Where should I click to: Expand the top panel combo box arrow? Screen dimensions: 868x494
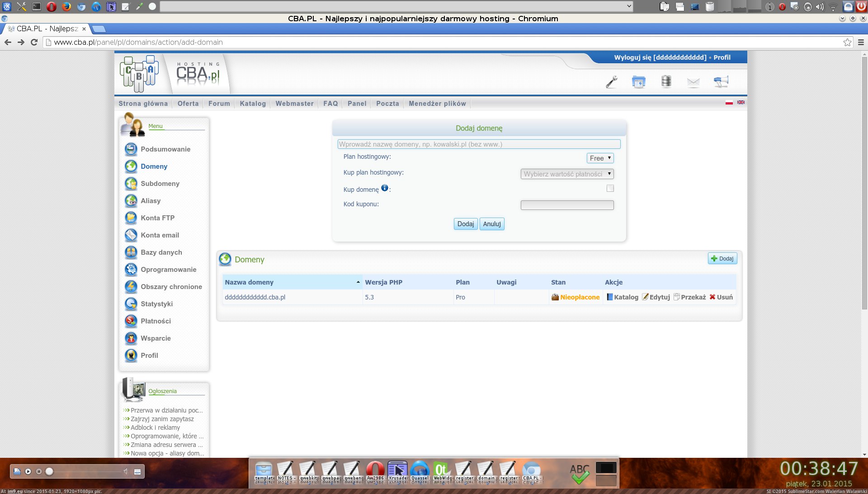(629, 6)
